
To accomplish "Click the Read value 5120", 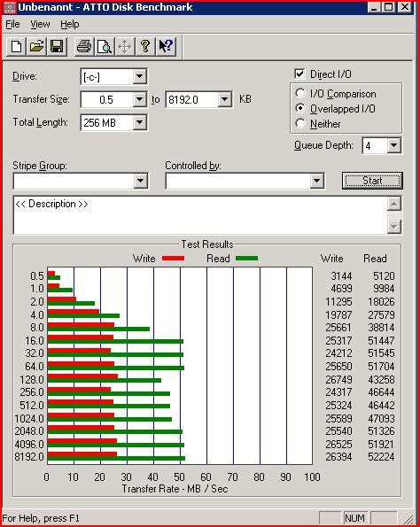I will (384, 276).
